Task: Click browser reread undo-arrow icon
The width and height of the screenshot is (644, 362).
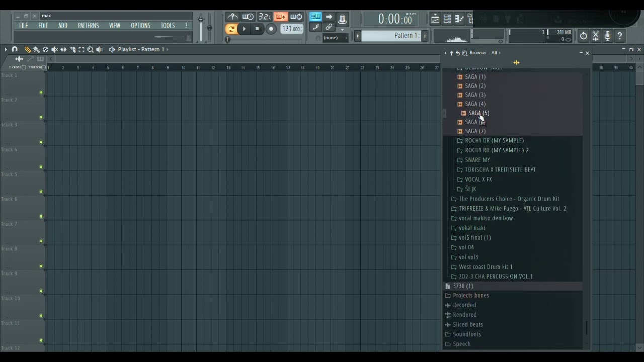Action: point(458,53)
